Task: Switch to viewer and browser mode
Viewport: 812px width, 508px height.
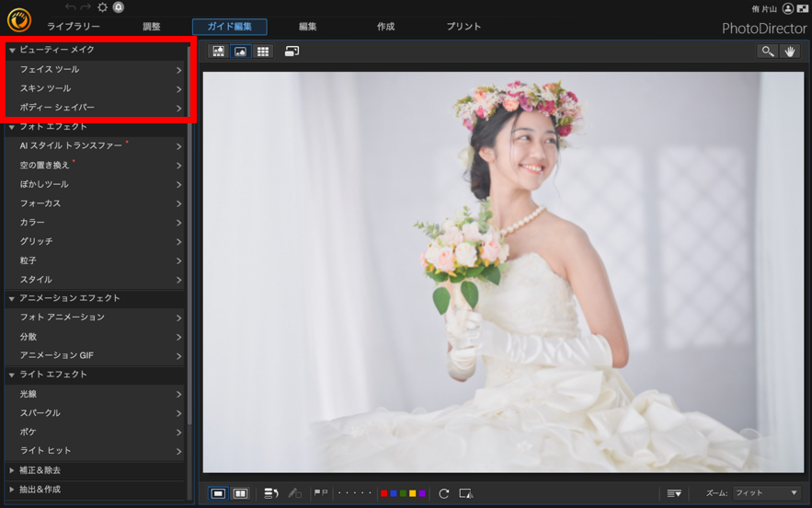Action: [x=219, y=52]
